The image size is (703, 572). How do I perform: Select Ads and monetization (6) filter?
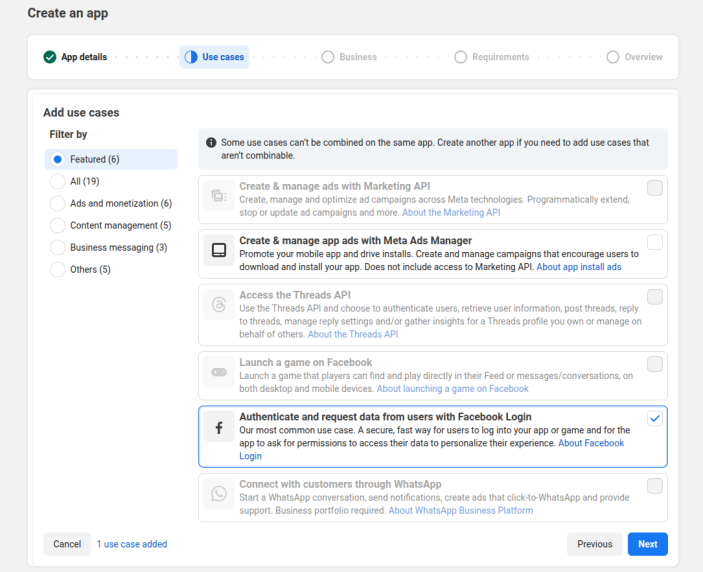pos(58,203)
